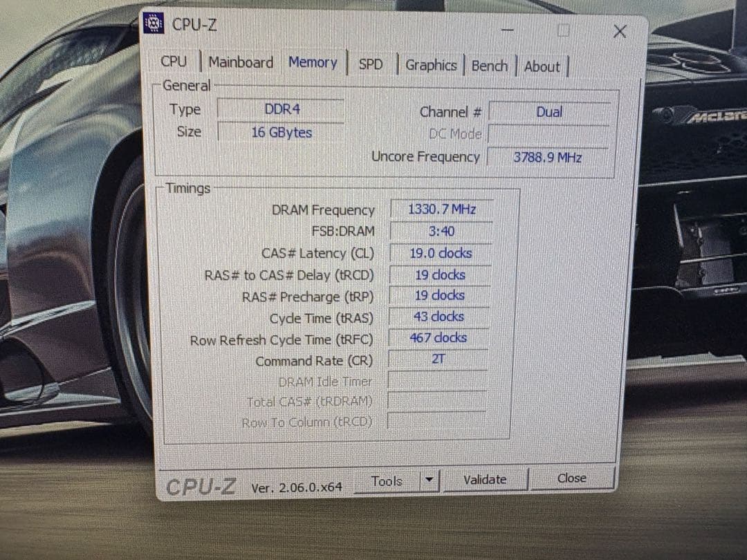Select the Memory tab
Image resolution: width=747 pixels, height=560 pixels.
(313, 63)
